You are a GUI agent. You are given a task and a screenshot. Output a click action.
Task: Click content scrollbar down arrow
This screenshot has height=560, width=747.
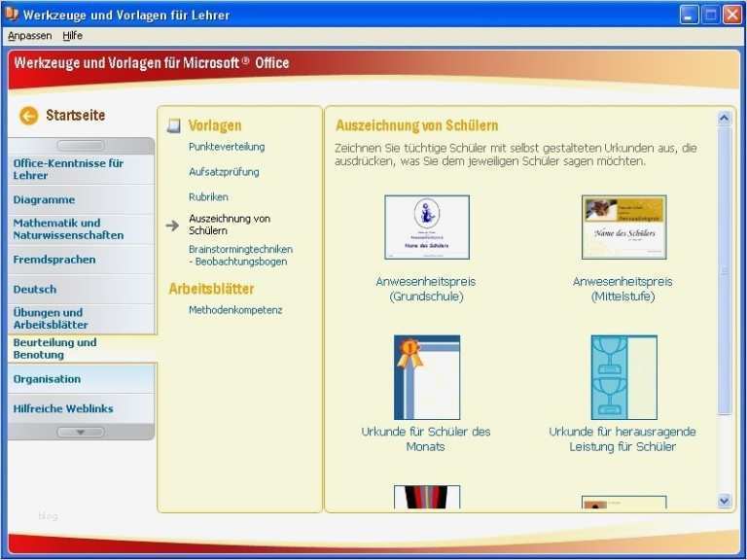[725, 501]
